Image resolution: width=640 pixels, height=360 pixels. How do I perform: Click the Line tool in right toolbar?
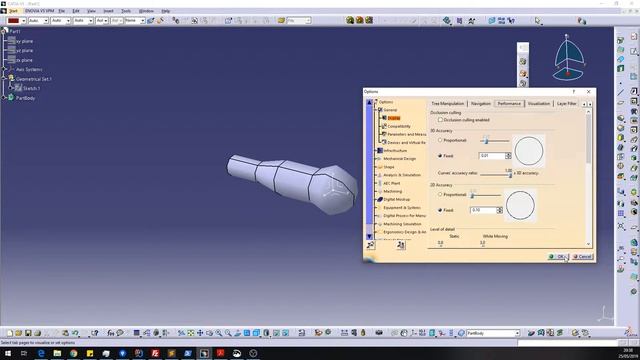(x=621, y=92)
